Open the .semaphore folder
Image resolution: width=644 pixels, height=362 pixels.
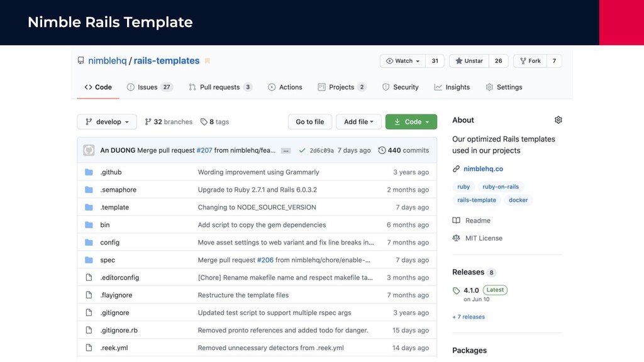[118, 190]
